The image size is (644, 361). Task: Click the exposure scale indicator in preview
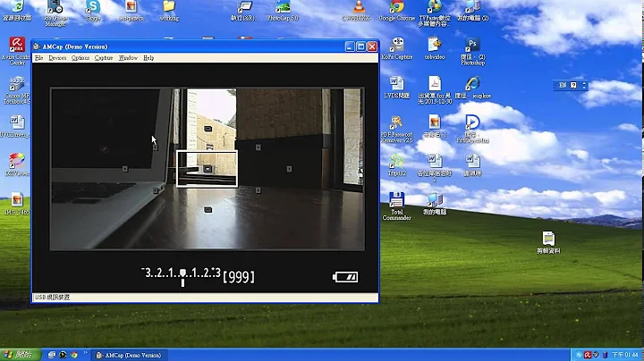[182, 276]
